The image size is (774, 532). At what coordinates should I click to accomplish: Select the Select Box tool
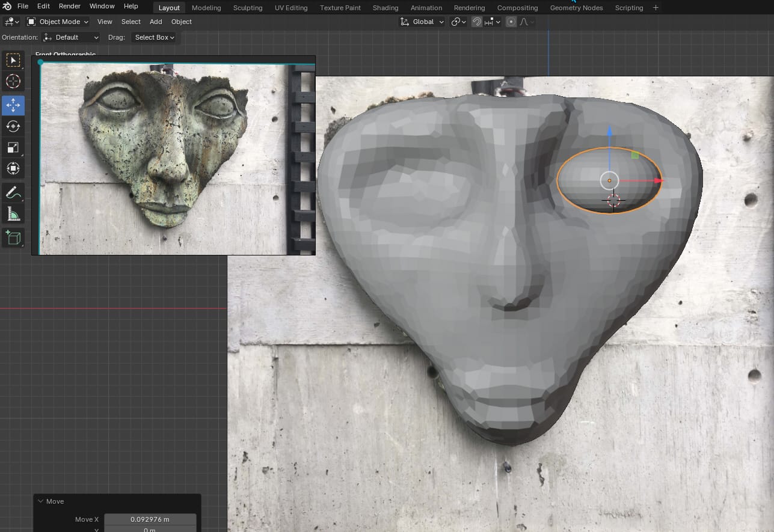[x=13, y=60]
